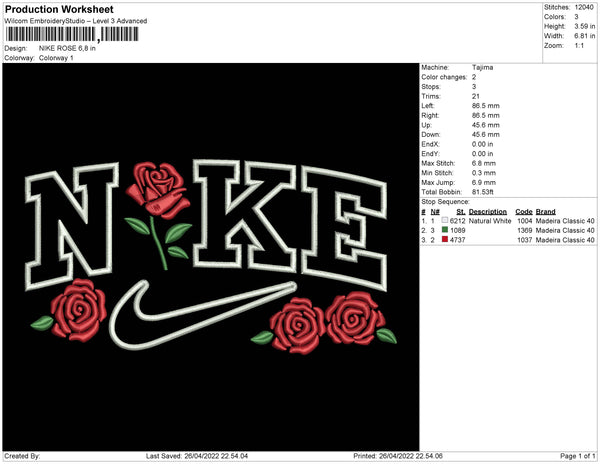Click Machine value 'Tajima'

coord(483,67)
